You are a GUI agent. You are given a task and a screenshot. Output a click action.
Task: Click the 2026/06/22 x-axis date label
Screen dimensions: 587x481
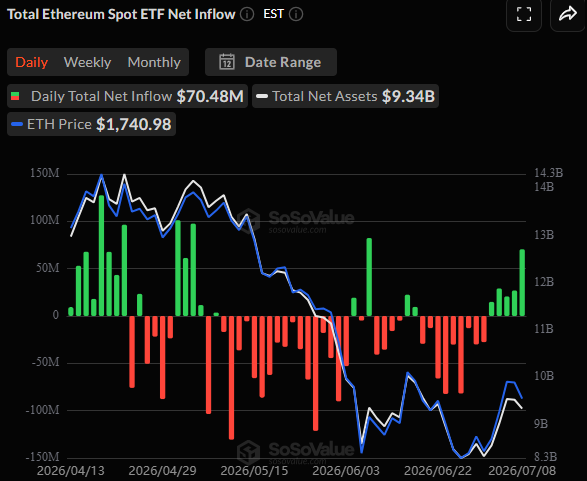(438, 471)
